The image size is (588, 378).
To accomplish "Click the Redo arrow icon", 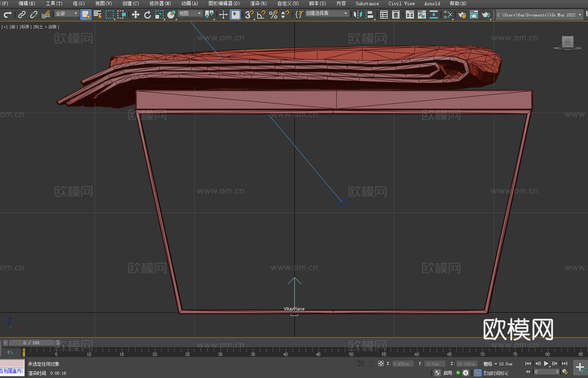I will 7,14.
